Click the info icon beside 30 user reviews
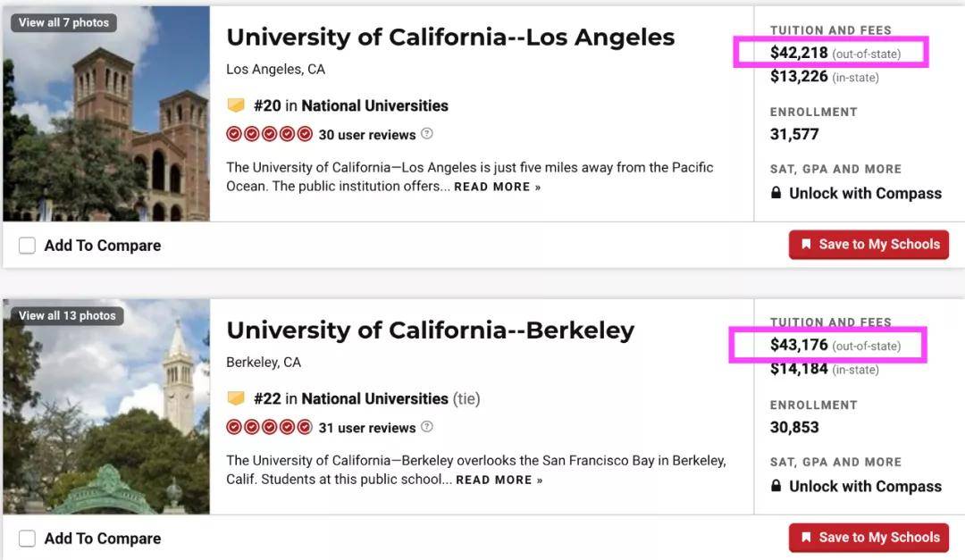 click(x=427, y=134)
